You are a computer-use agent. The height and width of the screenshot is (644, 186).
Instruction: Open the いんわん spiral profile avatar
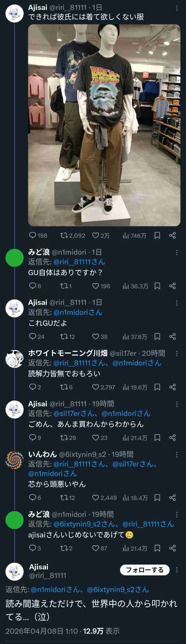[x=15, y=460]
